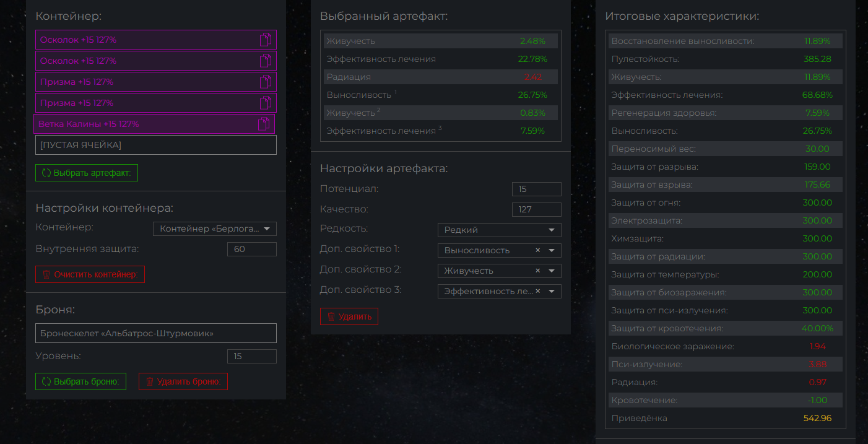This screenshot has height=444, width=868.
Task: Clear Живучесть in Доп. свойство 2 via ×
Action: point(537,271)
